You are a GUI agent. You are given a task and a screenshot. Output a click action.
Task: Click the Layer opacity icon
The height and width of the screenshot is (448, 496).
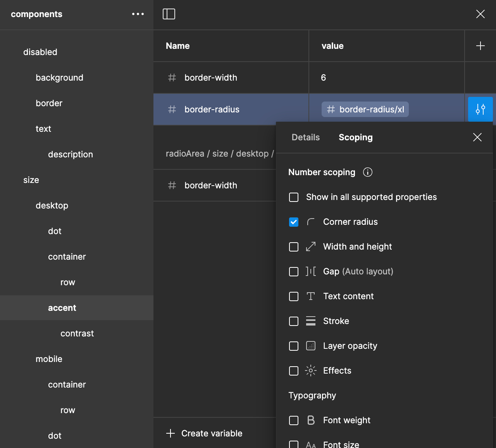tap(311, 346)
